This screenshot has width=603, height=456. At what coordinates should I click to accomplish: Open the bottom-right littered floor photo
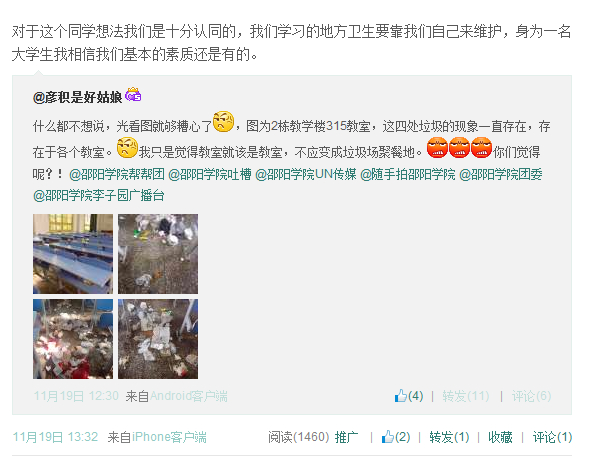[x=158, y=339]
